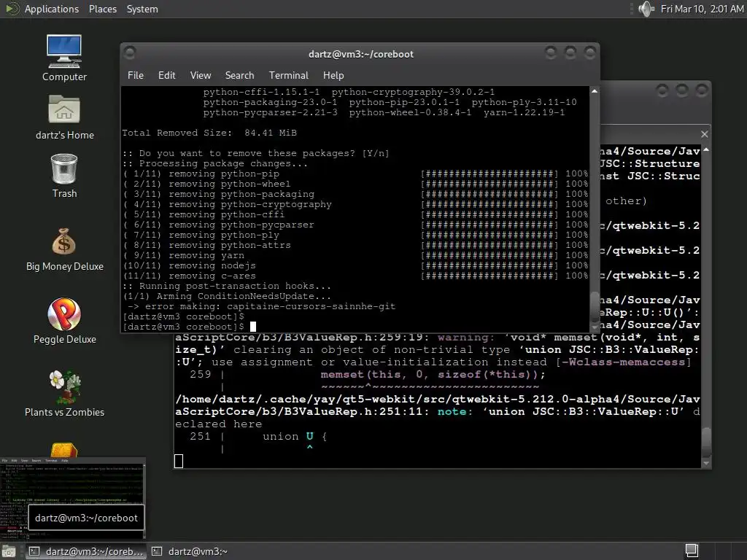Open the Help menu in coreboot terminal
The height and width of the screenshot is (560, 747).
333,75
